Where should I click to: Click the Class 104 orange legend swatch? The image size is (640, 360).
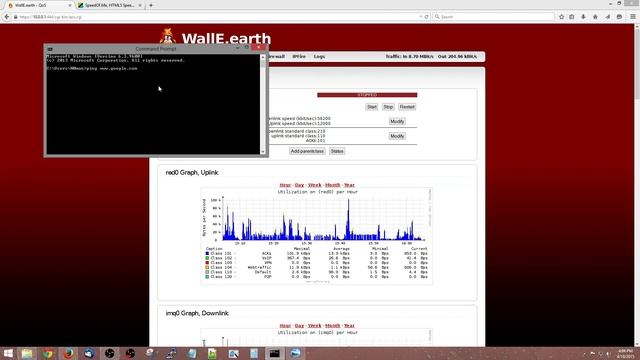pos(207,267)
